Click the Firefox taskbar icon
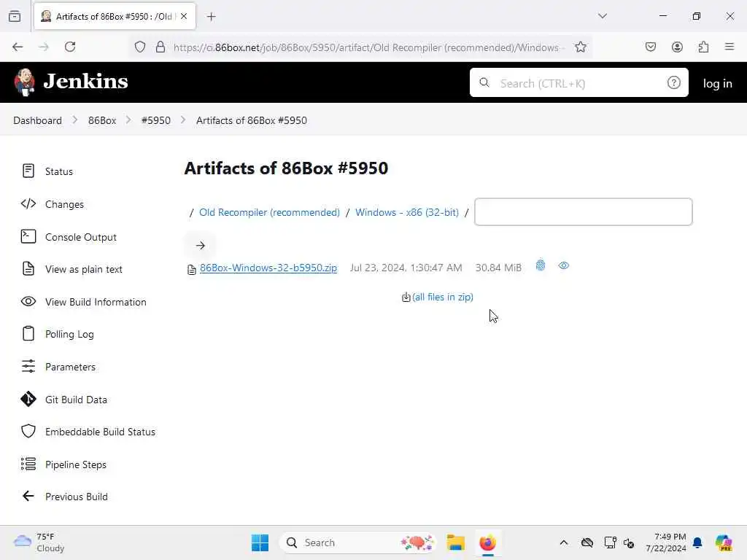This screenshot has width=747, height=560. tap(488, 542)
